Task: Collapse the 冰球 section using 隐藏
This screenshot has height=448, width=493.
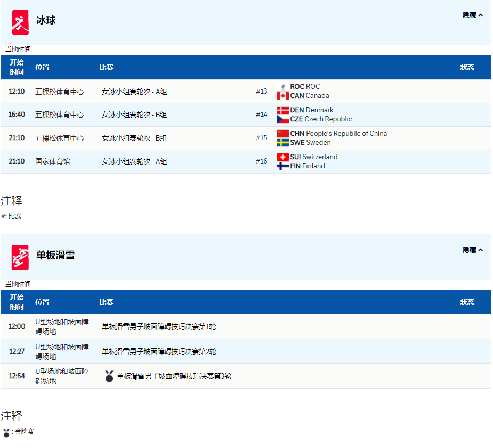Action: 472,15
